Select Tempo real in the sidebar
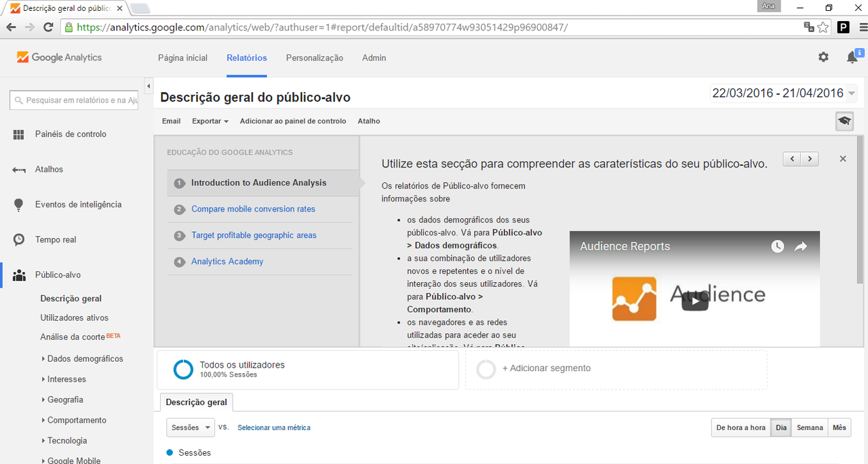Image resolution: width=868 pixels, height=464 pixels. (x=55, y=239)
